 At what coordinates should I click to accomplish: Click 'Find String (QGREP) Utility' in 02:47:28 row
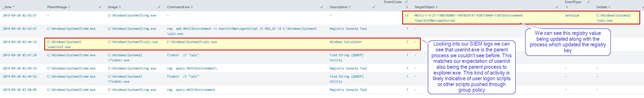pos(347,58)
